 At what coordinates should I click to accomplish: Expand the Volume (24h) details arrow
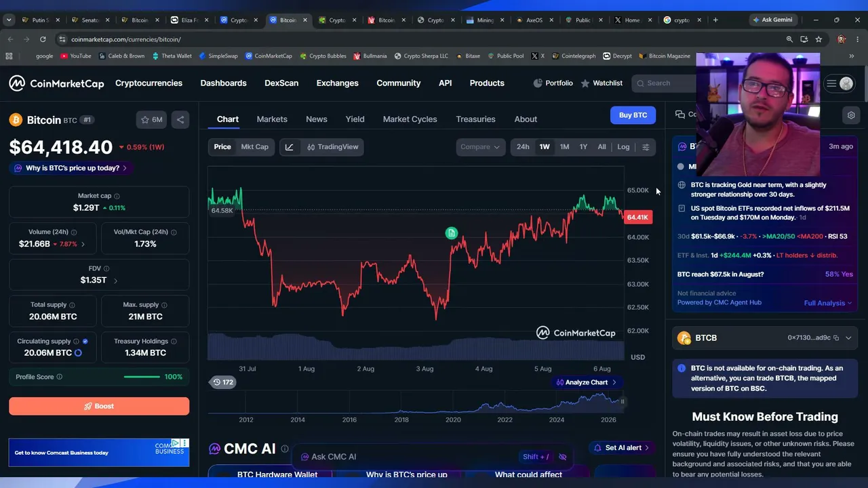[x=83, y=244]
